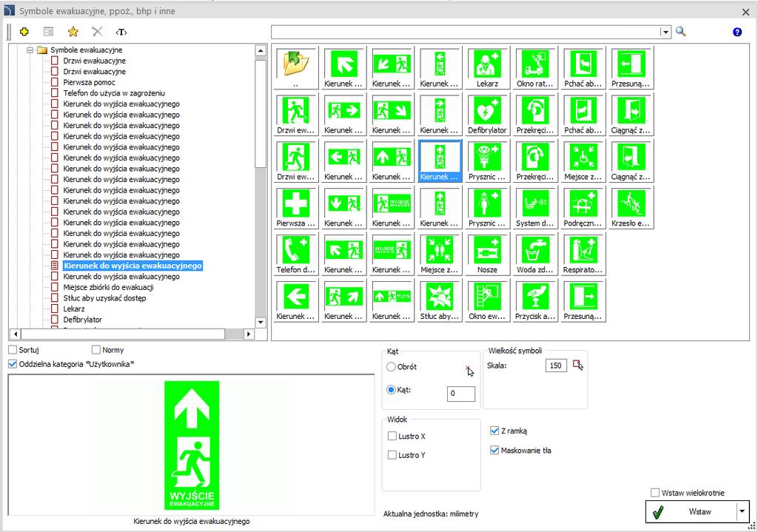The width and height of the screenshot is (758, 532).
Task: Click the tree's scroll left arrow
Action: pyautogui.click(x=15, y=334)
